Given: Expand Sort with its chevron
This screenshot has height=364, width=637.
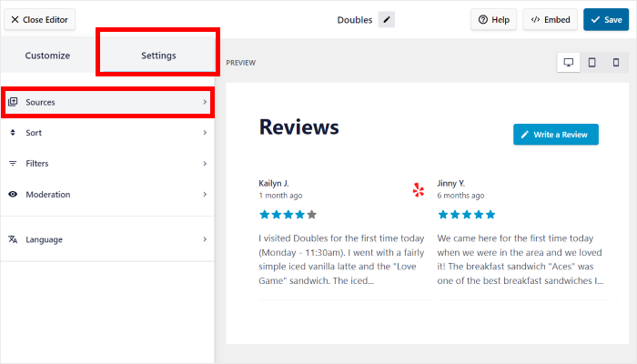Looking at the screenshot, I should click(205, 133).
